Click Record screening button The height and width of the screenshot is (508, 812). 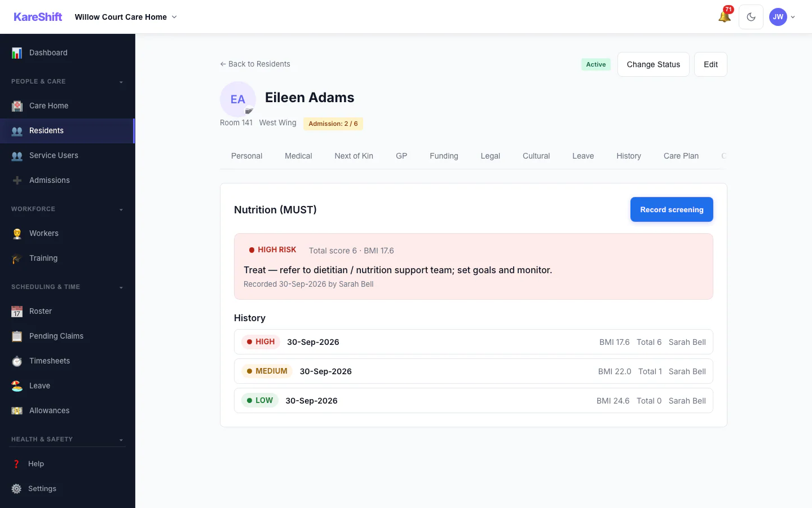(672, 209)
